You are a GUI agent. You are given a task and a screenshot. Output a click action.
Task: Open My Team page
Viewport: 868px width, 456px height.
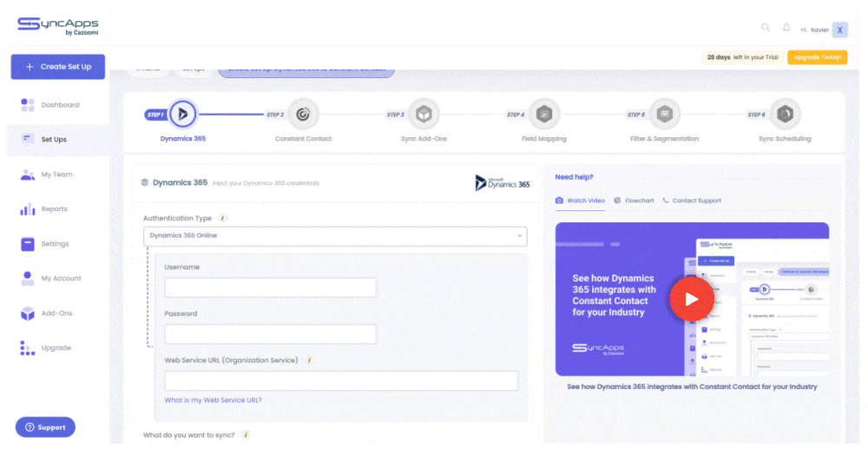47,174
